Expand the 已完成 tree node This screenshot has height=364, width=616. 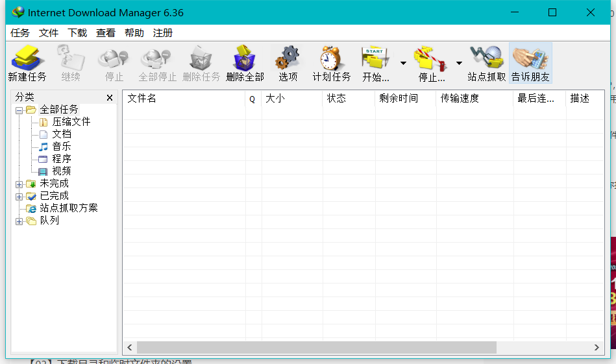[x=19, y=197]
